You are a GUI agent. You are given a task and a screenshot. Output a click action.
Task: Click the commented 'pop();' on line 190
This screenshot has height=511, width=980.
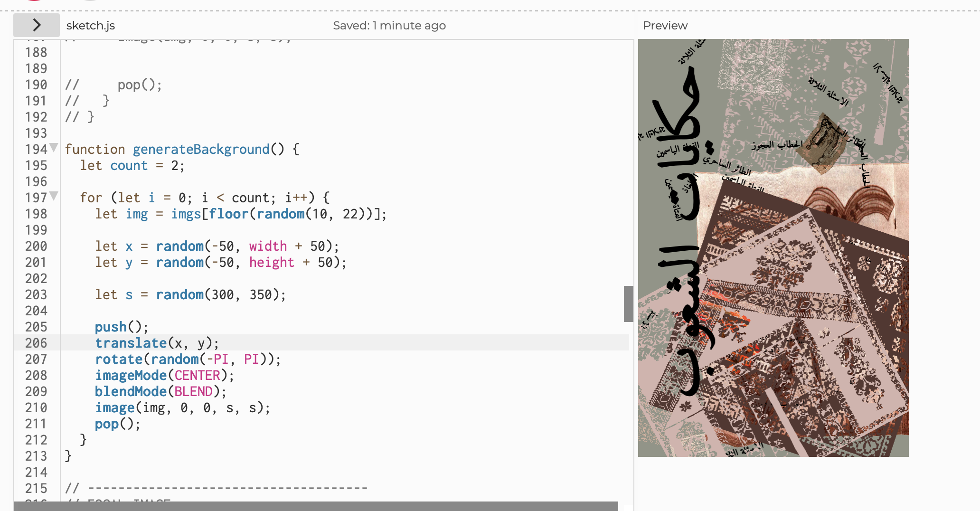coord(140,85)
